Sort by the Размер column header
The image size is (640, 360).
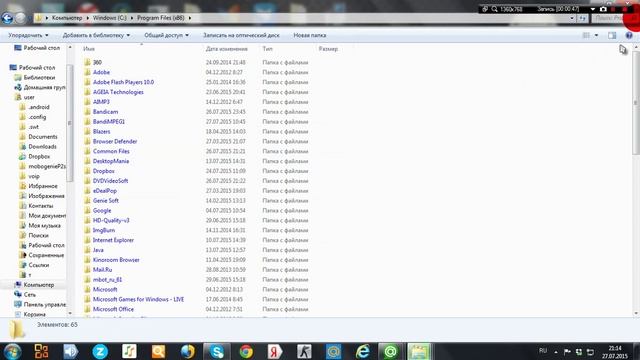pyautogui.click(x=328, y=49)
